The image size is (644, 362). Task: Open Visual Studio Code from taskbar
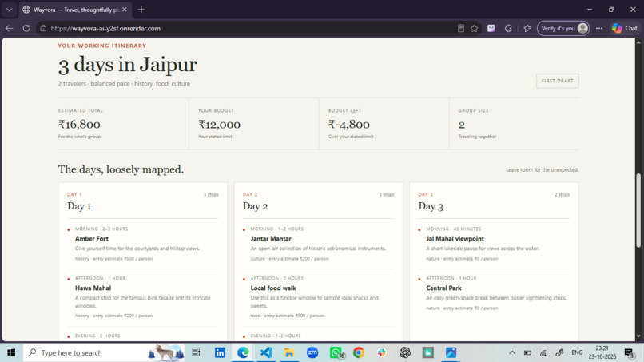266,352
